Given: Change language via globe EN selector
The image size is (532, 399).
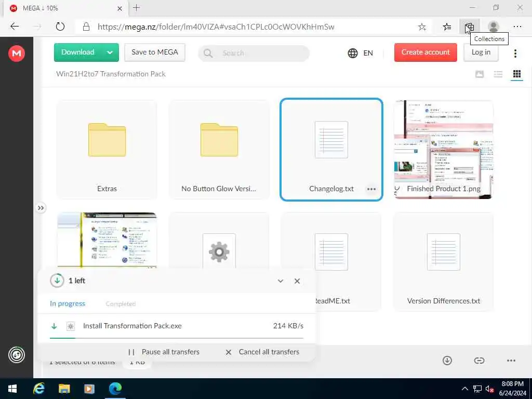Looking at the screenshot, I should pyautogui.click(x=361, y=54).
